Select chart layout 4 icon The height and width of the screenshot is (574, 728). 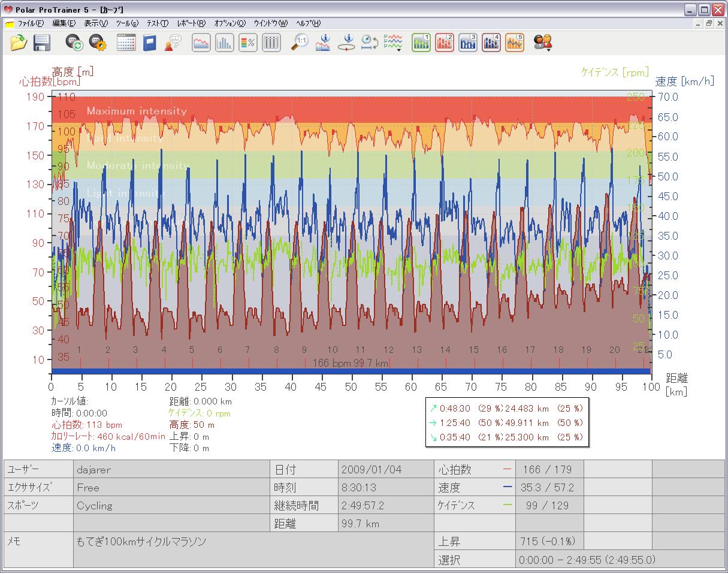(x=491, y=43)
